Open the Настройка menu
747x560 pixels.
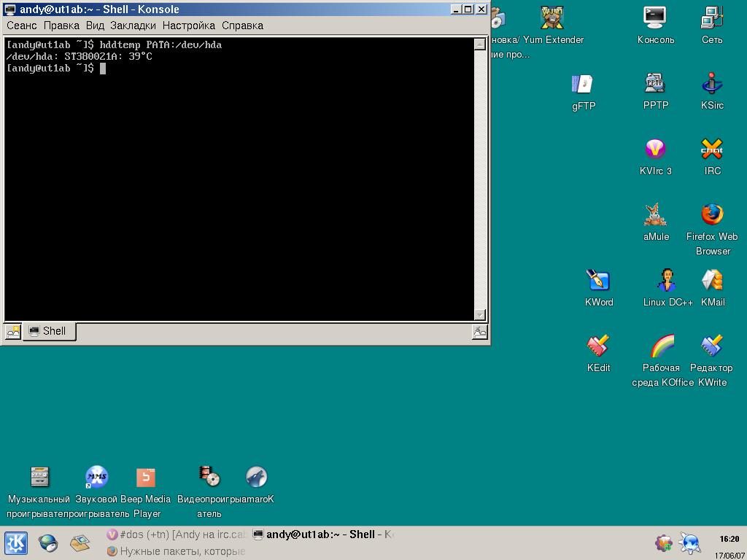189,26
